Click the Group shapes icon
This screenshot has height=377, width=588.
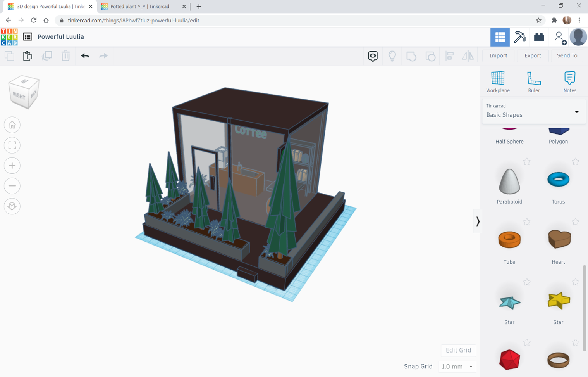point(411,56)
